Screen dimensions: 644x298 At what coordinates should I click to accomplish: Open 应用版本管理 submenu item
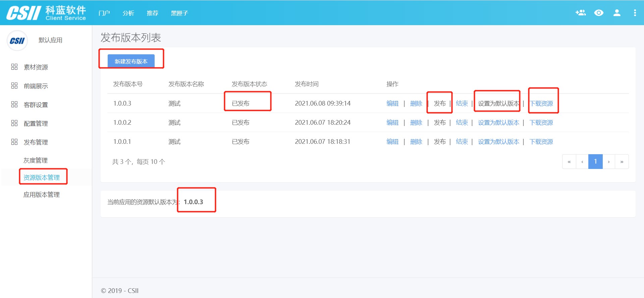tap(42, 194)
